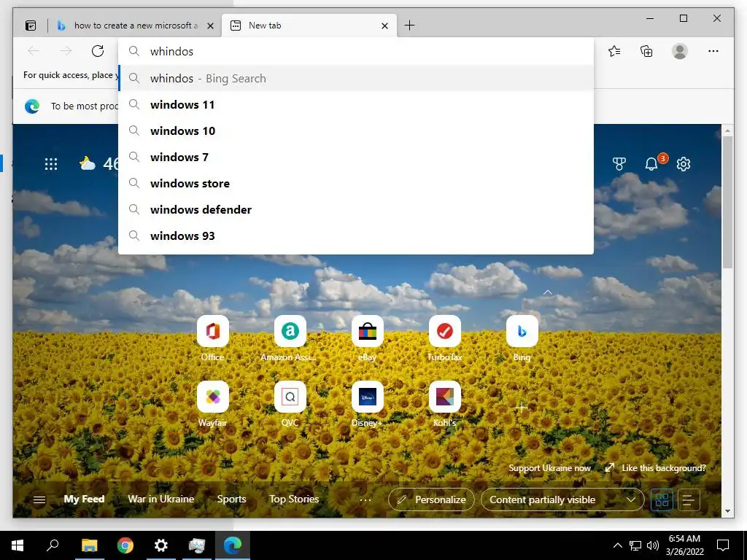Open the Disney+ quick link tile

click(x=368, y=397)
